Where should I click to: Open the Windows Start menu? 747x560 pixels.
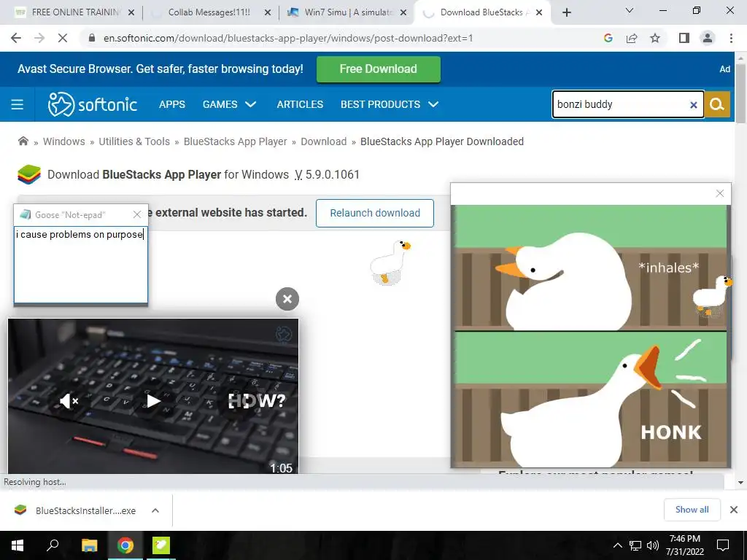18,545
